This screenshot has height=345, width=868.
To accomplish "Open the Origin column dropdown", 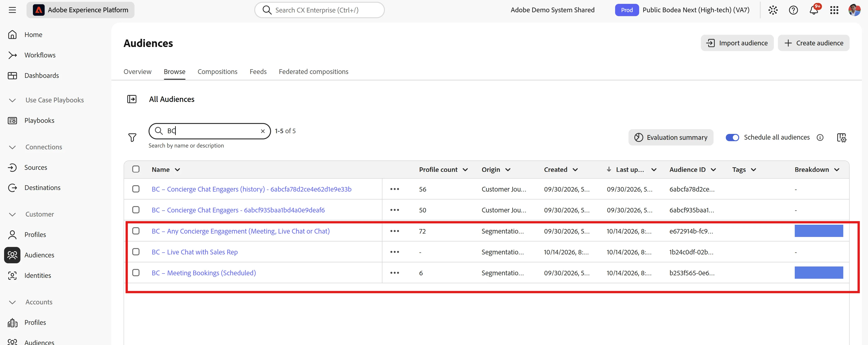I will (508, 170).
